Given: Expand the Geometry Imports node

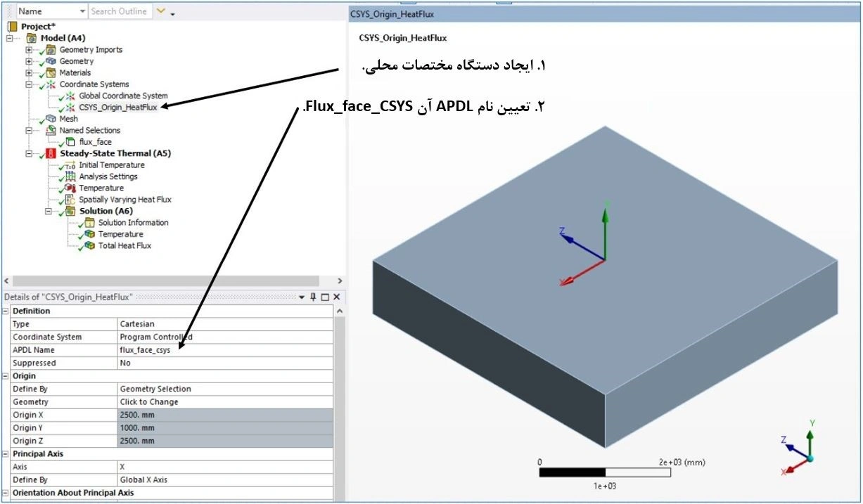Looking at the screenshot, I should [29, 50].
